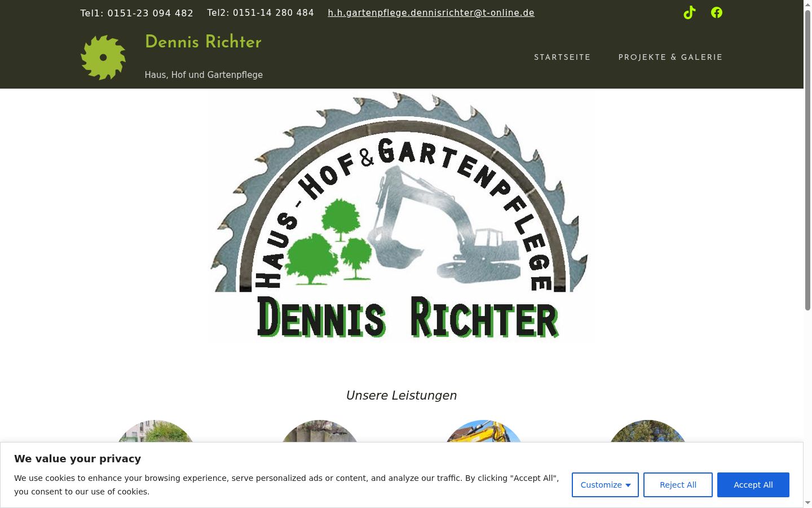Open Projekte & Galerie menu item
The width and height of the screenshot is (812, 508).
(670, 58)
